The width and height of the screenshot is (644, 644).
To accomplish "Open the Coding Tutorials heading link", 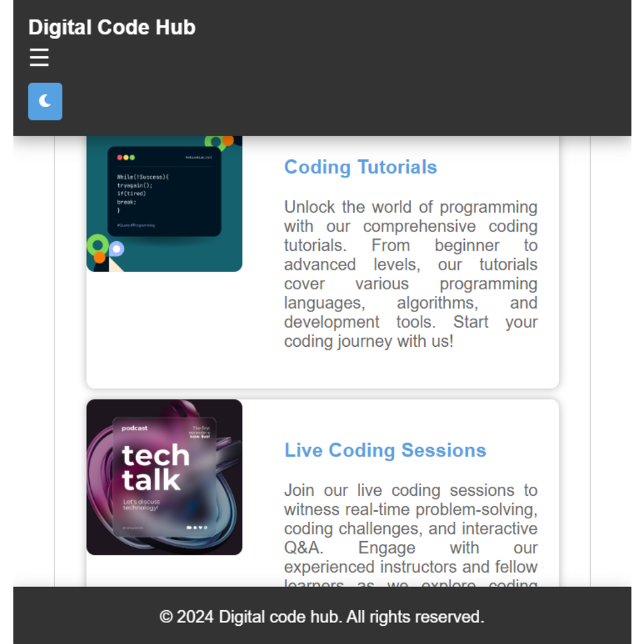I will tap(360, 167).
